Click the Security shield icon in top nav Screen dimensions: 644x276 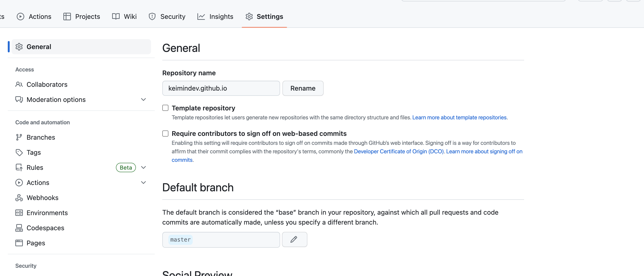pos(152,17)
